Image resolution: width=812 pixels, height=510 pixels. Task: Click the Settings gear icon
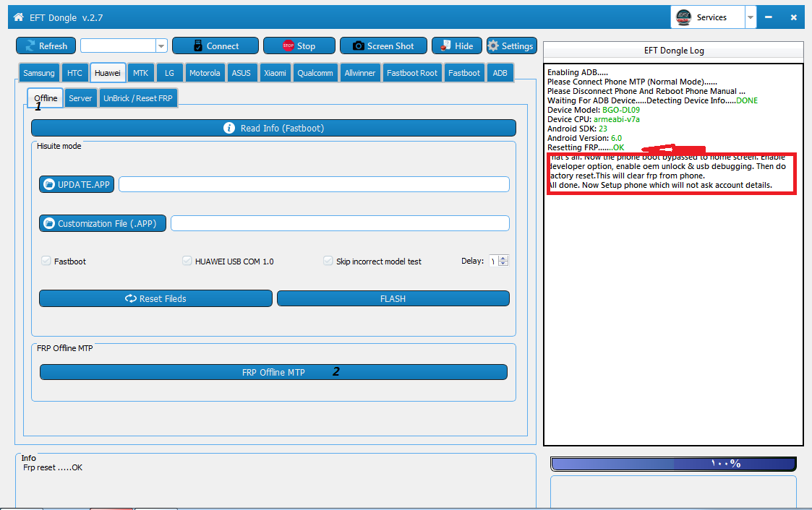tap(493, 46)
